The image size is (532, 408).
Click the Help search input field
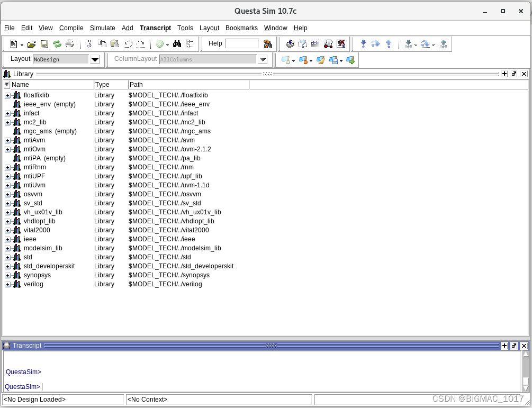[x=242, y=43]
